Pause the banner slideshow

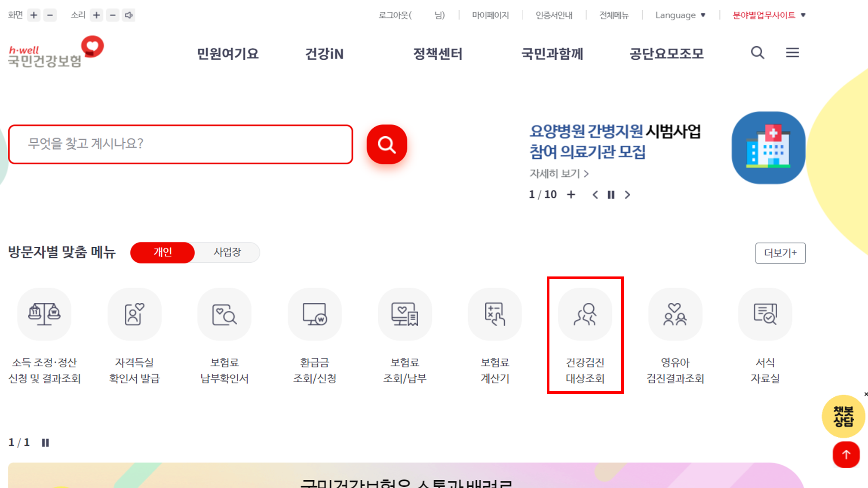click(x=610, y=195)
